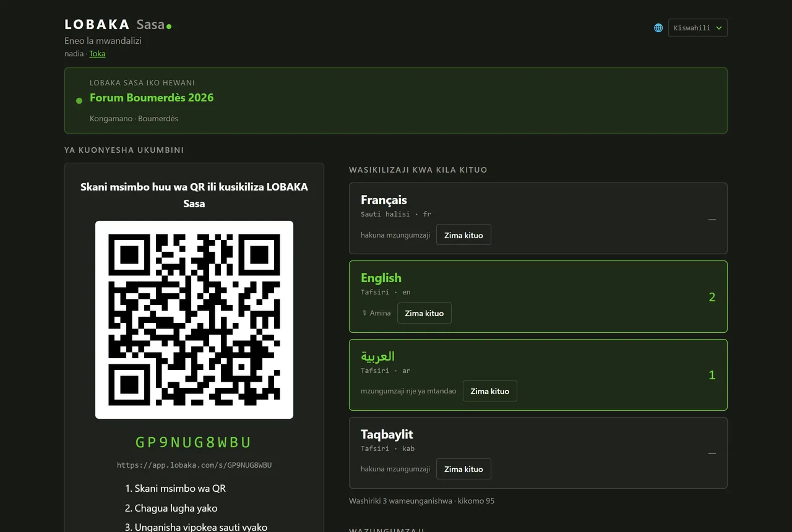The image size is (792, 532).
Task: Click the listener count 1 for Arabic
Action: [712, 375]
